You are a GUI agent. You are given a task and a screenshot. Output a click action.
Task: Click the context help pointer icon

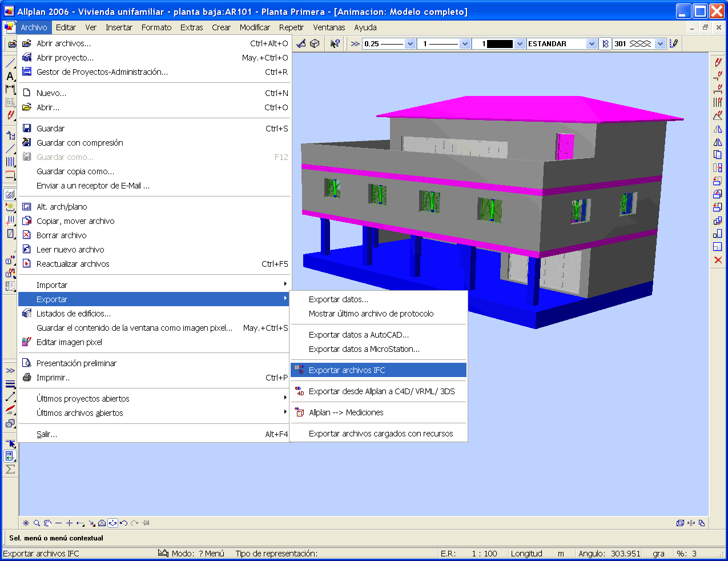[x=335, y=43]
